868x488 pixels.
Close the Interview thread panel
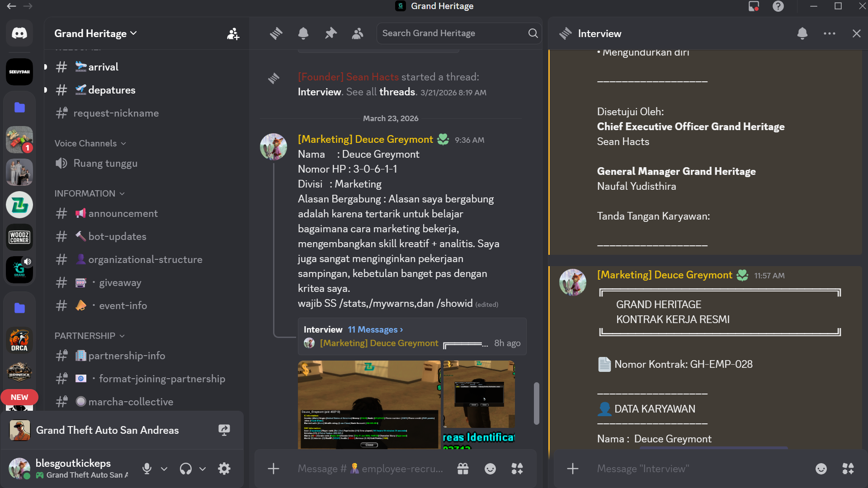856,33
